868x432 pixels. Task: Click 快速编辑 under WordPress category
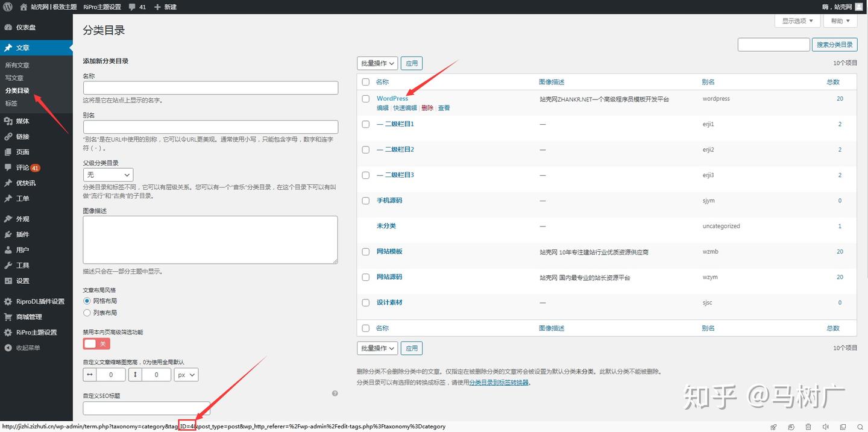coord(405,108)
